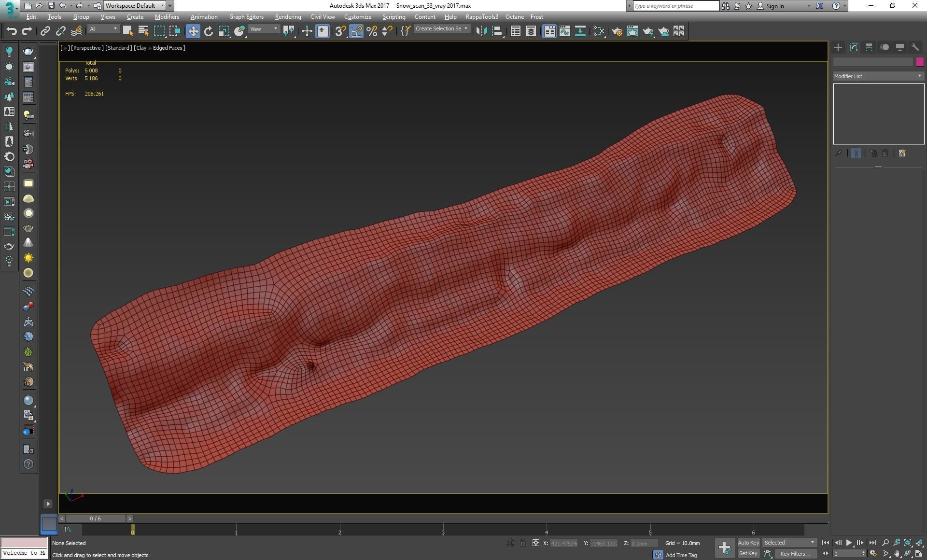This screenshot has height=560, width=927.
Task: Click the magenta object color swatch
Action: click(x=919, y=62)
